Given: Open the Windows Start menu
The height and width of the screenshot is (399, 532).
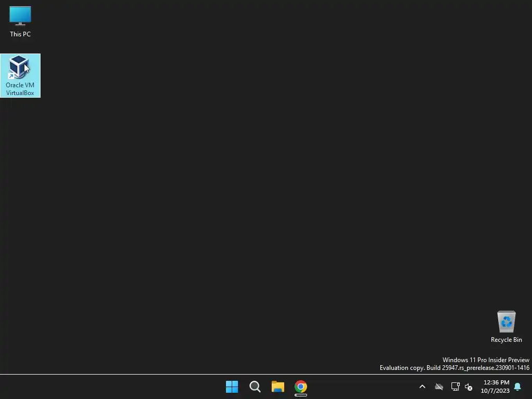Looking at the screenshot, I should click(x=232, y=387).
